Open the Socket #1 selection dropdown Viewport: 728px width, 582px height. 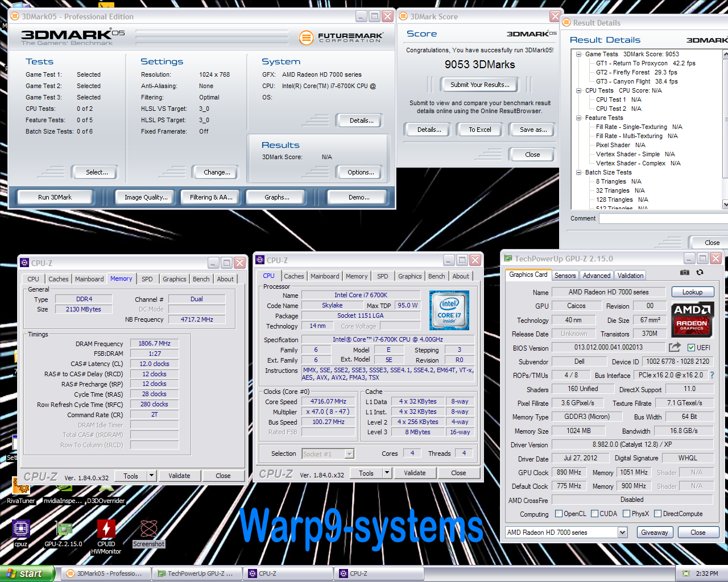349,454
